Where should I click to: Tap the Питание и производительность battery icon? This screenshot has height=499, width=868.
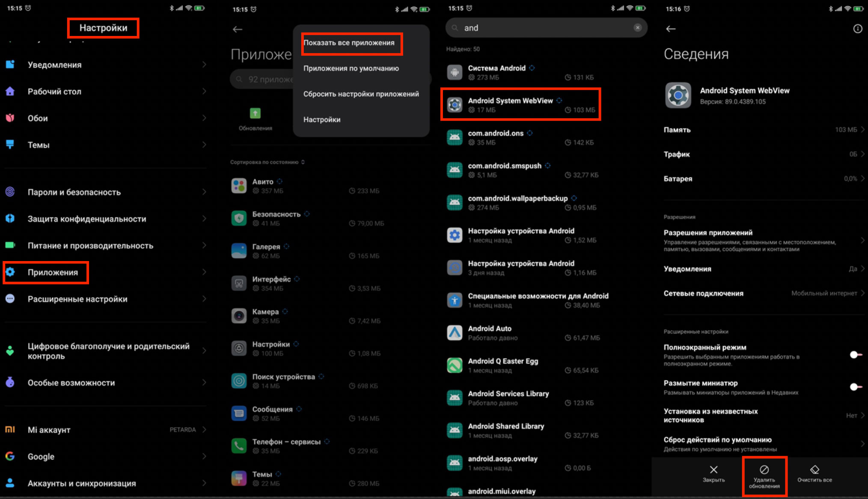coord(10,245)
